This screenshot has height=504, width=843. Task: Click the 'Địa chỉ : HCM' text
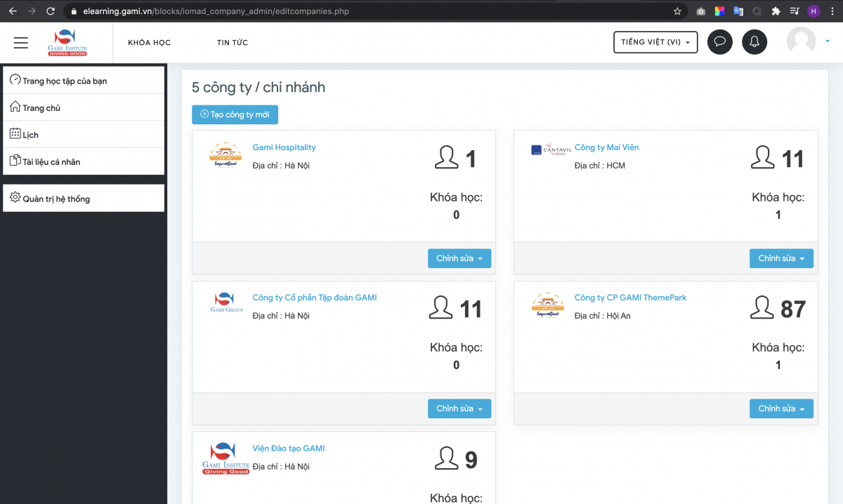tap(600, 166)
